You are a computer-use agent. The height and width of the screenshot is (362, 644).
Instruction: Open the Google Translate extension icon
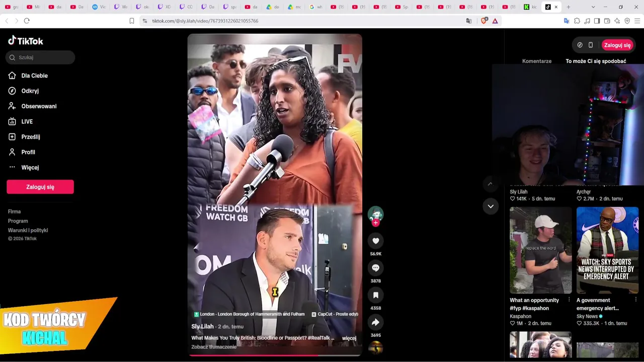coord(567,21)
